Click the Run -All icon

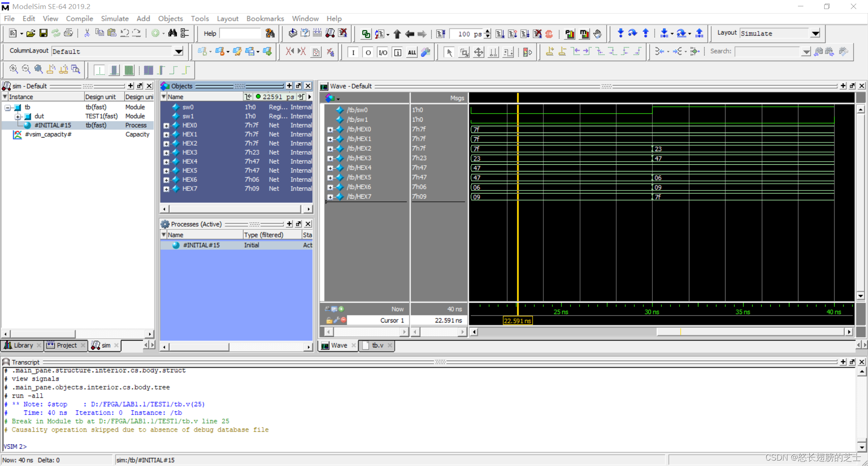point(524,34)
